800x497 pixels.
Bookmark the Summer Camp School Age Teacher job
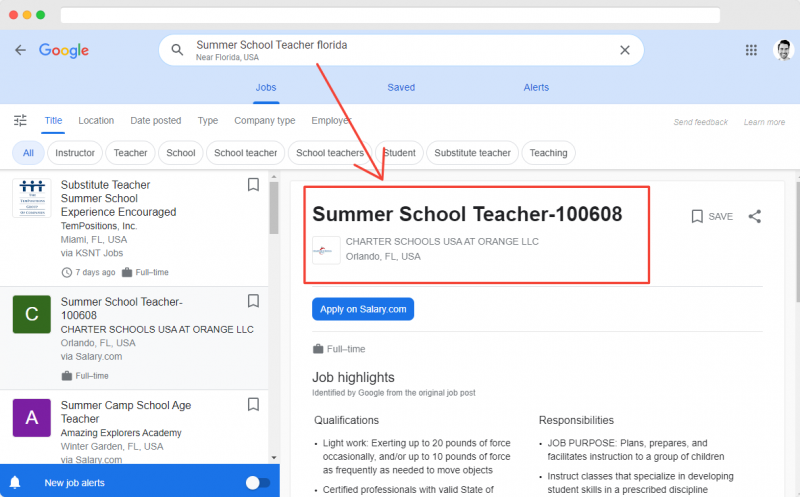(253, 405)
